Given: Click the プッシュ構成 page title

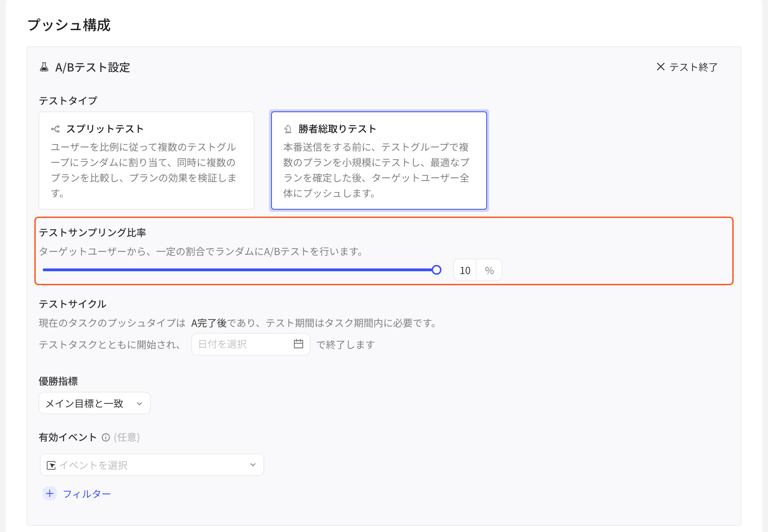Looking at the screenshot, I should click(69, 25).
